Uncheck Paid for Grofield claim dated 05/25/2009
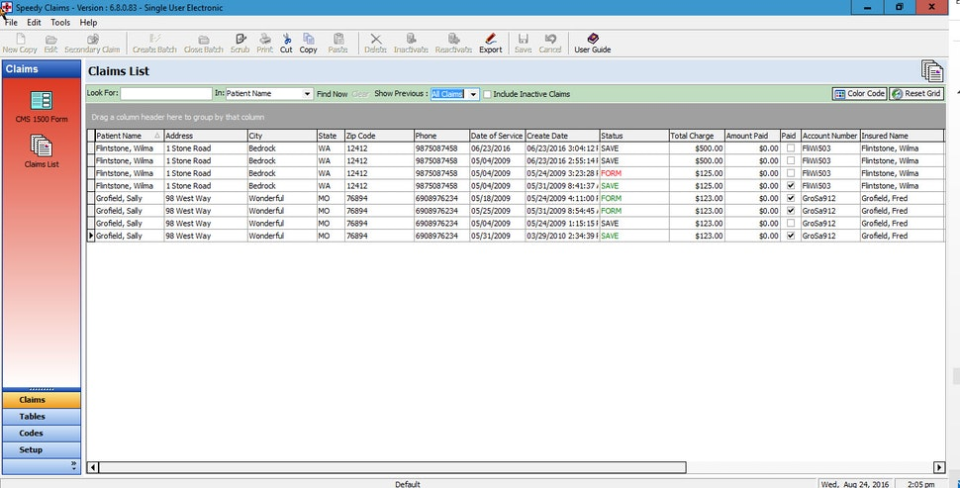This screenshot has height=488, width=960. (790, 211)
